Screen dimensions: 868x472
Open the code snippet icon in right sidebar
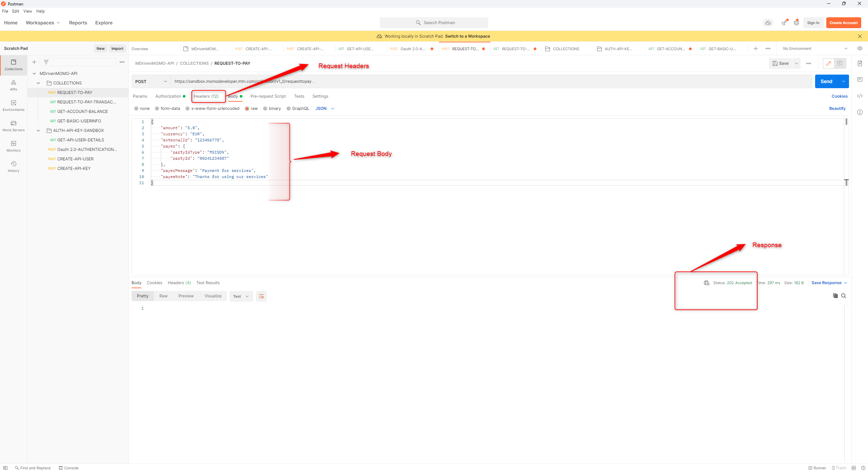click(860, 96)
